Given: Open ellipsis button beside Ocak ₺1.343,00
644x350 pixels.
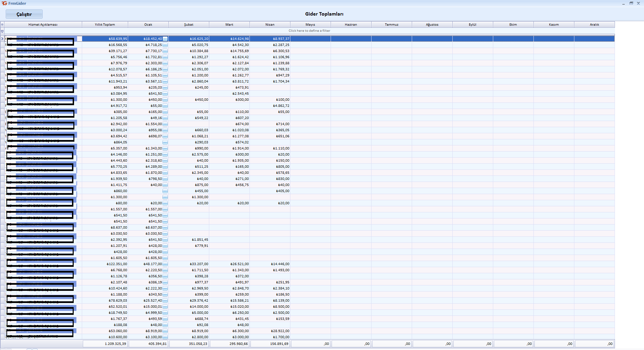Looking at the screenshot, I should 165,148.
